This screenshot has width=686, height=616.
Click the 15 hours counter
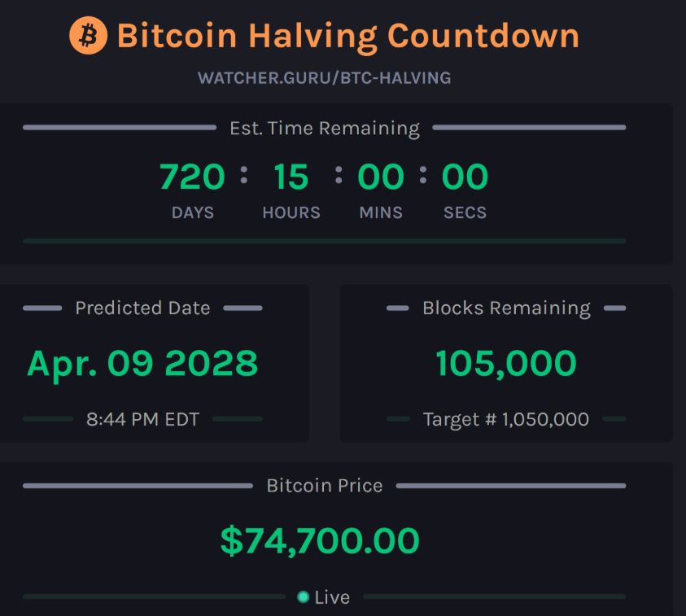[291, 177]
